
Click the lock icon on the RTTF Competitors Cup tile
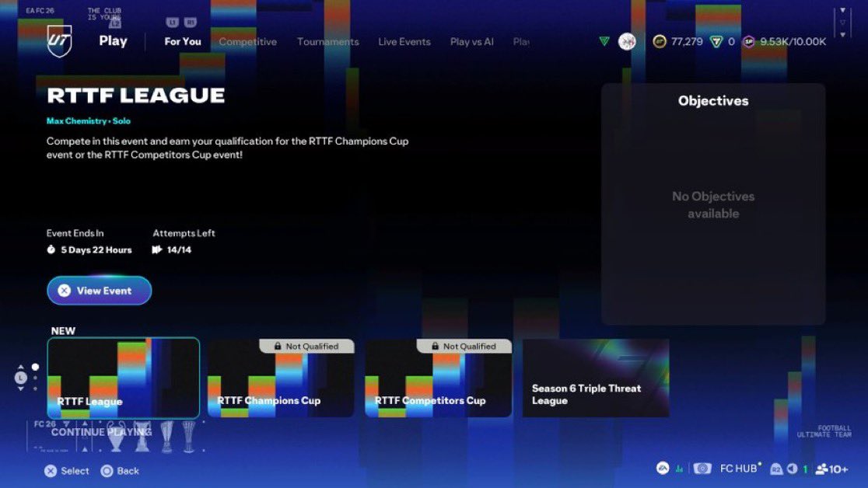[435, 346]
